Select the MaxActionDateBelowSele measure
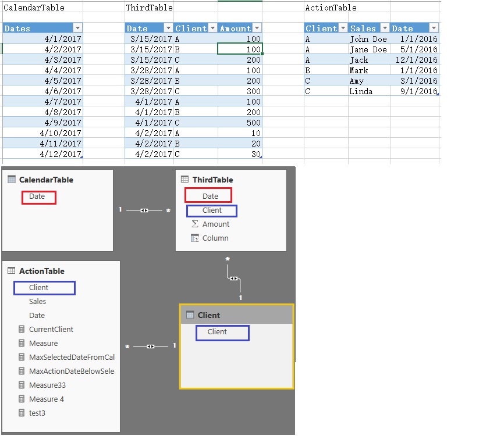 (x=72, y=371)
